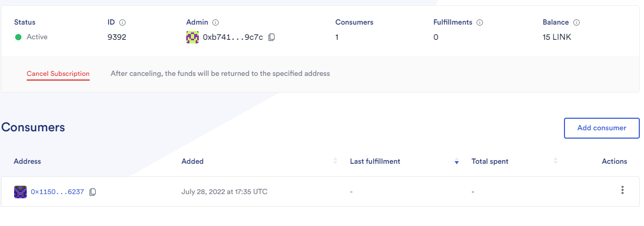Click the green Active status indicator
The height and width of the screenshot is (226, 644).
pyautogui.click(x=18, y=37)
